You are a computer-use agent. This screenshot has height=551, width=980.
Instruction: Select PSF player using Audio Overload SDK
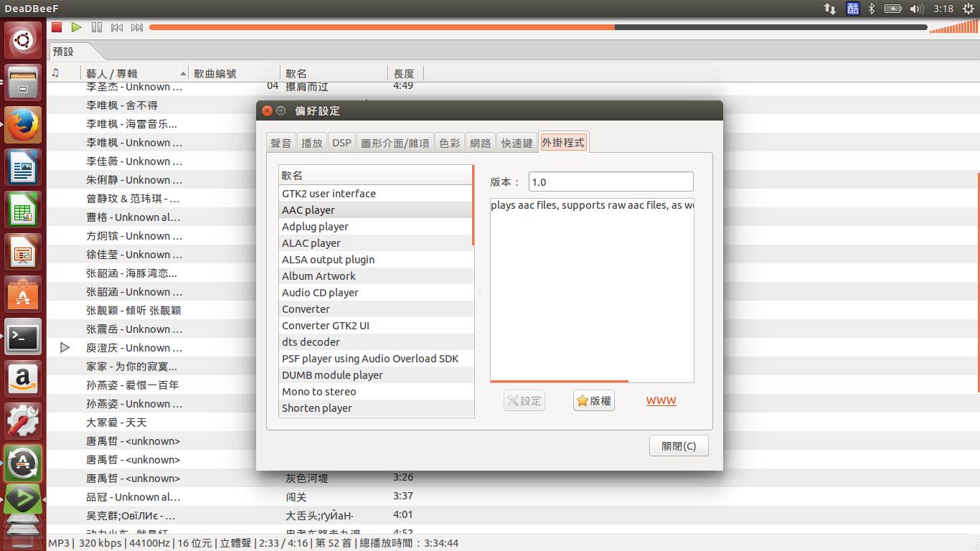coord(376,359)
